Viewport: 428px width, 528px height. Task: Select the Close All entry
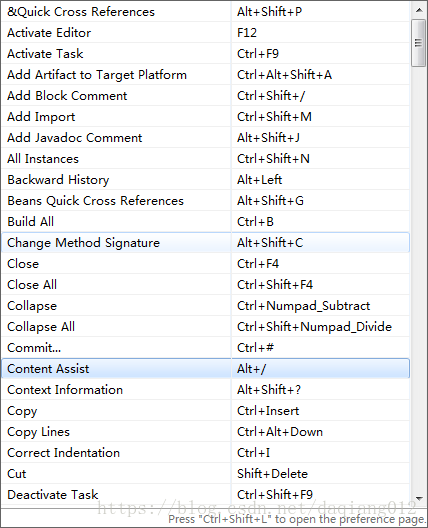[205, 285]
